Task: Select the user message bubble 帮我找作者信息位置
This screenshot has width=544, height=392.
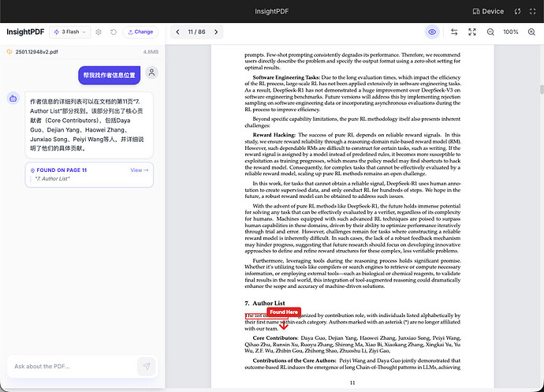Action: click(x=110, y=76)
